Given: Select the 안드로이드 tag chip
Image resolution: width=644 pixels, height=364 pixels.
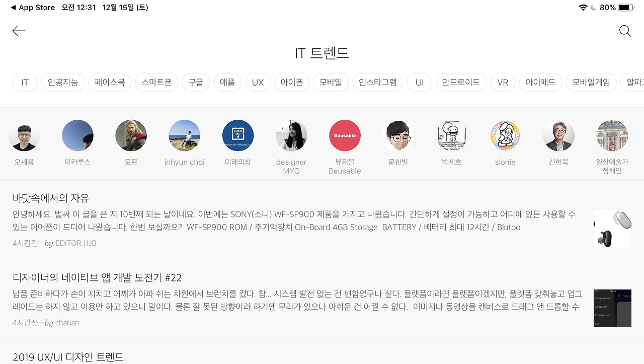Looking at the screenshot, I should pos(461,83).
